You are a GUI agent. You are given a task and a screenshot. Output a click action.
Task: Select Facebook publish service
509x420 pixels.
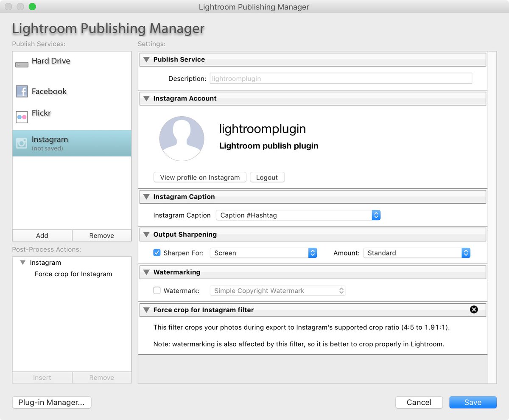[72, 91]
